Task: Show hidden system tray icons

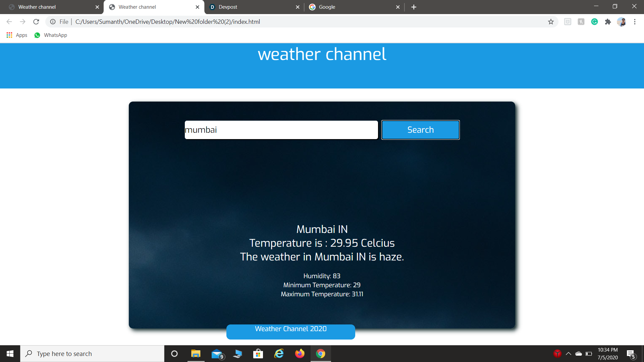Action: point(569,354)
